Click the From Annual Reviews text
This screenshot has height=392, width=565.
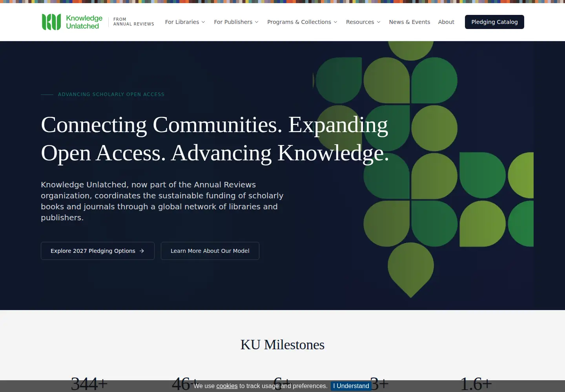134,22
